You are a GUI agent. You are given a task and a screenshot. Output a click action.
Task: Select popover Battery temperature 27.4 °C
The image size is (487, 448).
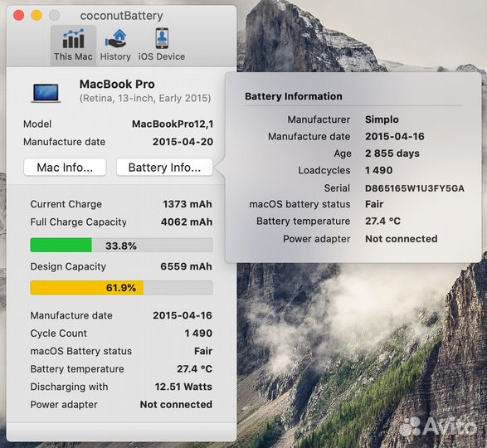[383, 222]
